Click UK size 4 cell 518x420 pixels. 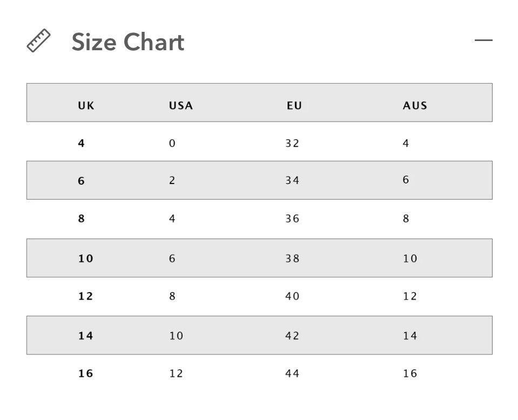point(82,144)
